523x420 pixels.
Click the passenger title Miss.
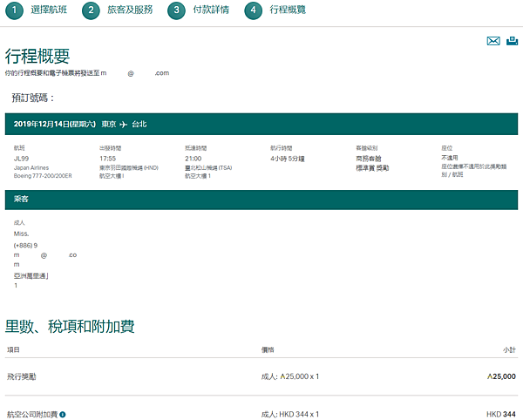pyautogui.click(x=21, y=234)
